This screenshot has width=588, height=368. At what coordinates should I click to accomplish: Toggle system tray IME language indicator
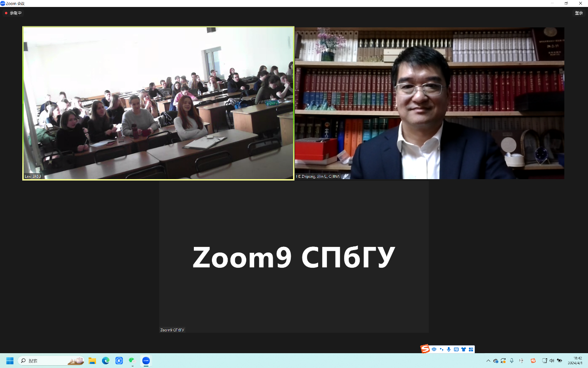(x=522, y=361)
